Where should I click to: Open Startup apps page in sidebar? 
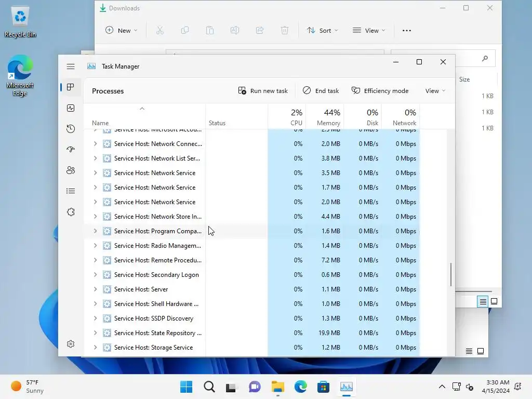(71, 149)
